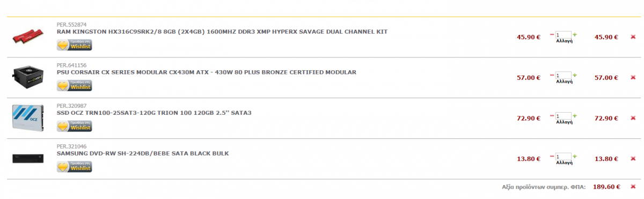The image size is (644, 199).
Task: Add OCZ SSD to Wishlist
Action: point(75,127)
